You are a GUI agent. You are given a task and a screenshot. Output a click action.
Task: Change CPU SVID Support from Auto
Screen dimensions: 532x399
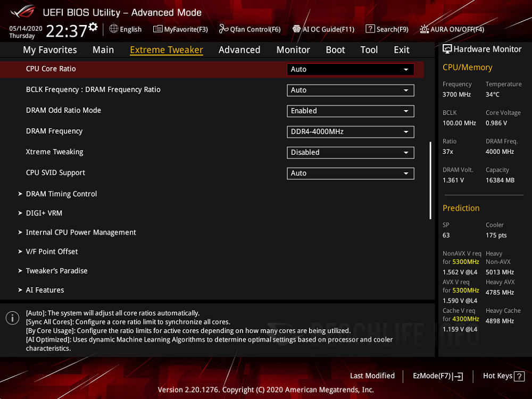pyautogui.click(x=350, y=173)
